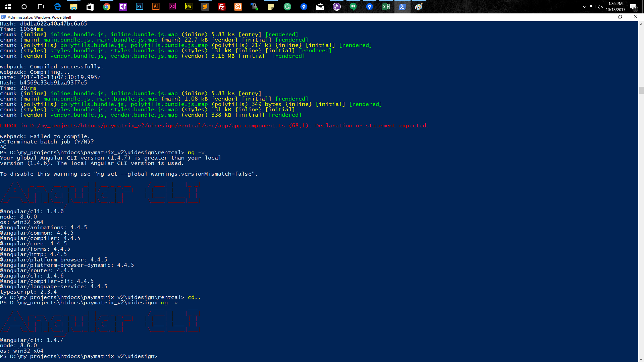644x362 pixels.
Task: Click the 'Hash: dbd1a622a40a47bc6a65' line
Action: click(44, 24)
